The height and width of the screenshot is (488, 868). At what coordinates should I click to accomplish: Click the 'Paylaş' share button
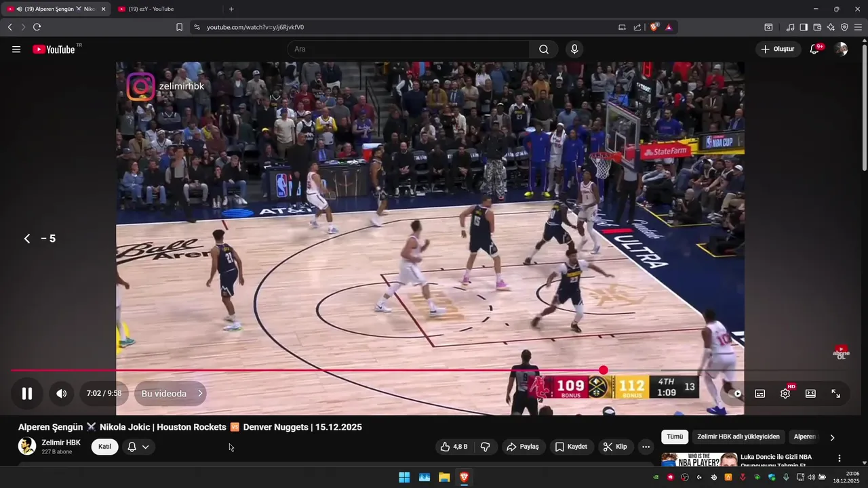(523, 447)
